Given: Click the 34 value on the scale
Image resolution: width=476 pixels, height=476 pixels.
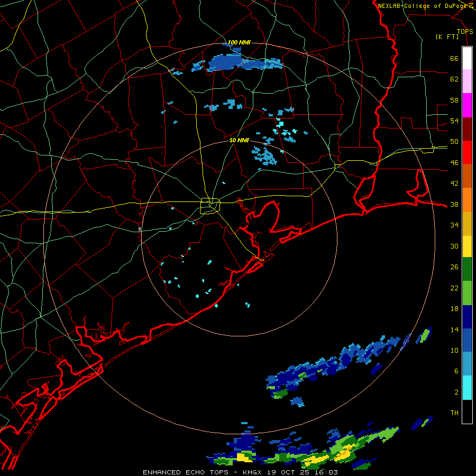Looking at the screenshot, I should 454,225.
